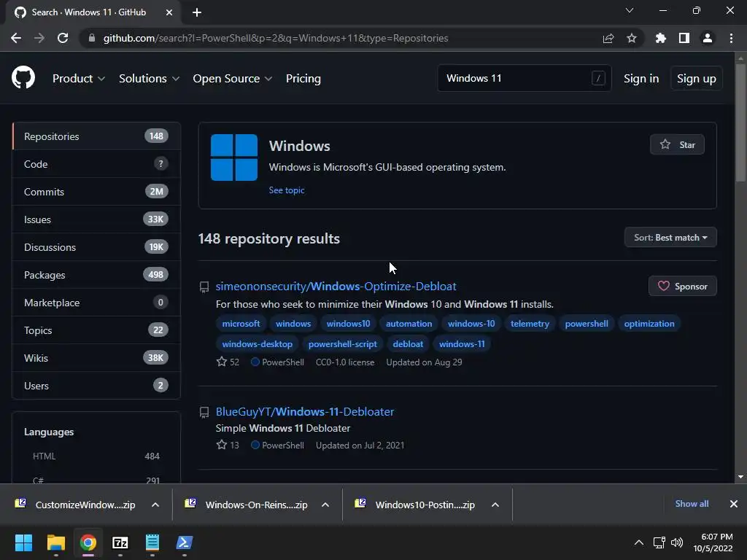This screenshot has width=747, height=560.
Task: Open simeononsecurity/Windows-Optimize-Debloat repository
Action: [336, 286]
